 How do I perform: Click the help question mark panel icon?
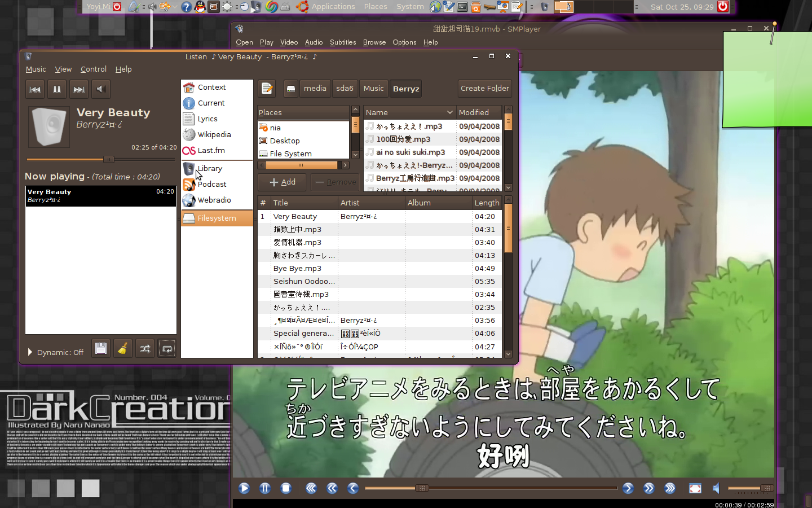tap(186, 7)
